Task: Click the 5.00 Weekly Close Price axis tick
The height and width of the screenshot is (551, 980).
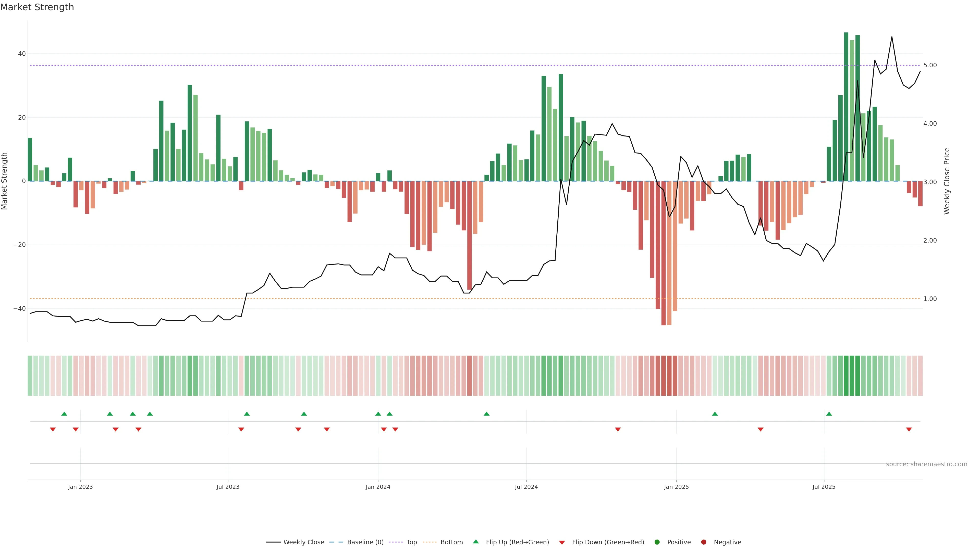Action: point(930,65)
